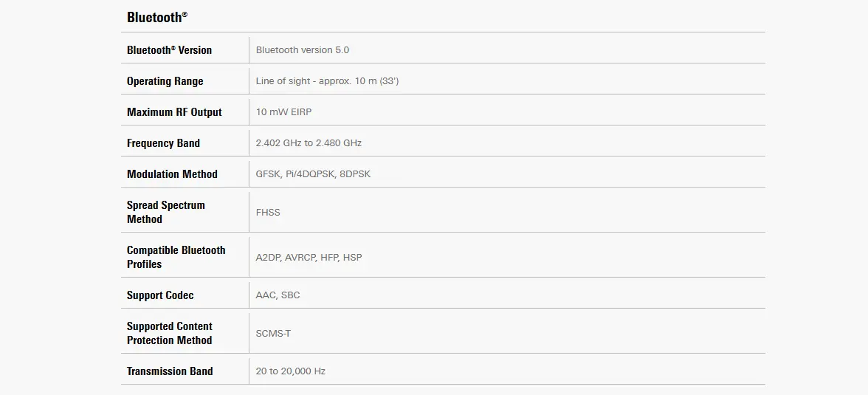Select the Frequency Band label

click(x=163, y=143)
